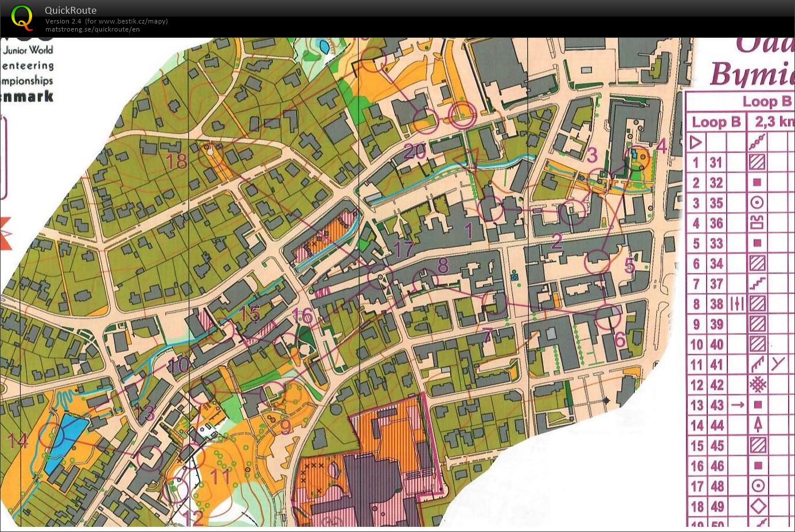Click the hatched building symbol in row 1 31

pyautogui.click(x=757, y=162)
